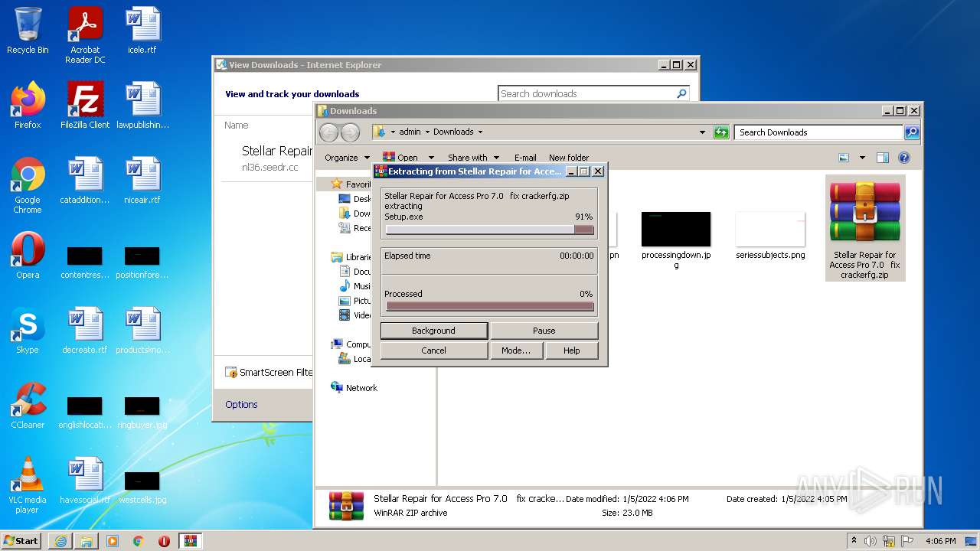Launch Acrobat Reader DC shortcut
980x551 pixels.
tap(85, 35)
